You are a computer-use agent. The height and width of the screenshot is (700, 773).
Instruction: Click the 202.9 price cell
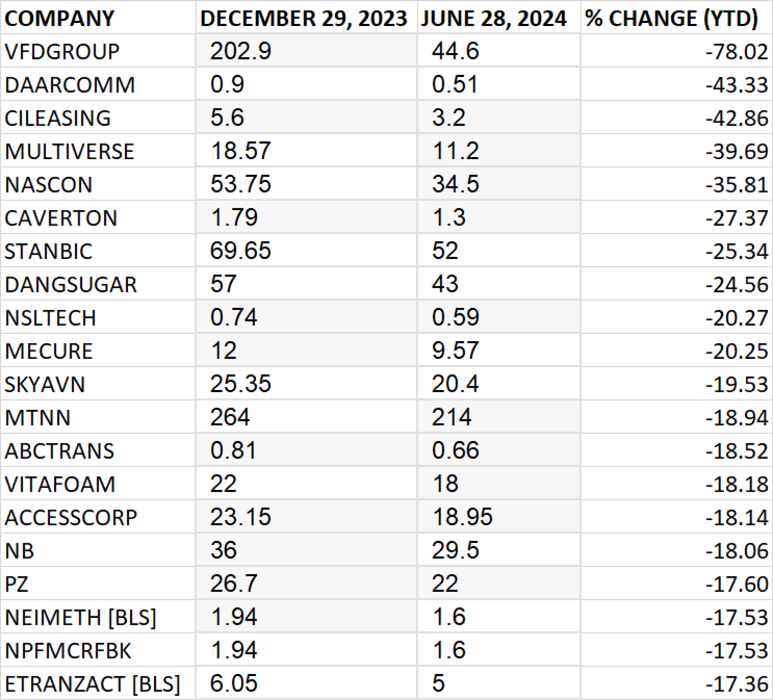[306, 51]
